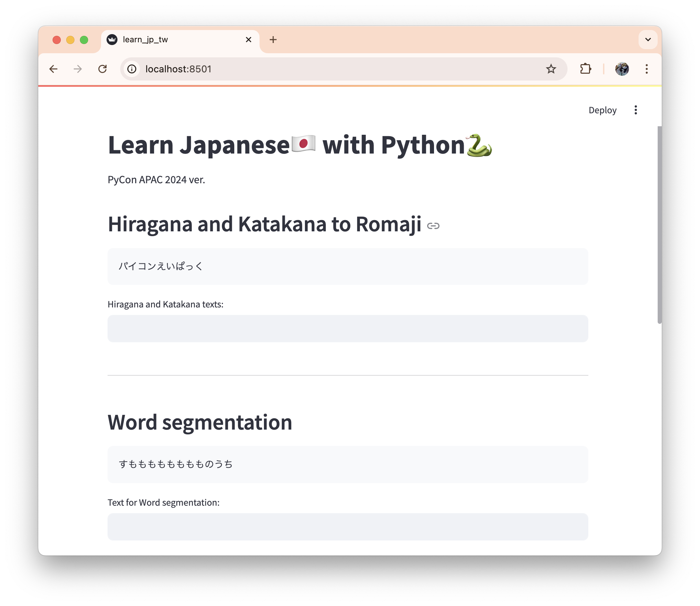Open the Chrome profile avatar

pyautogui.click(x=622, y=69)
